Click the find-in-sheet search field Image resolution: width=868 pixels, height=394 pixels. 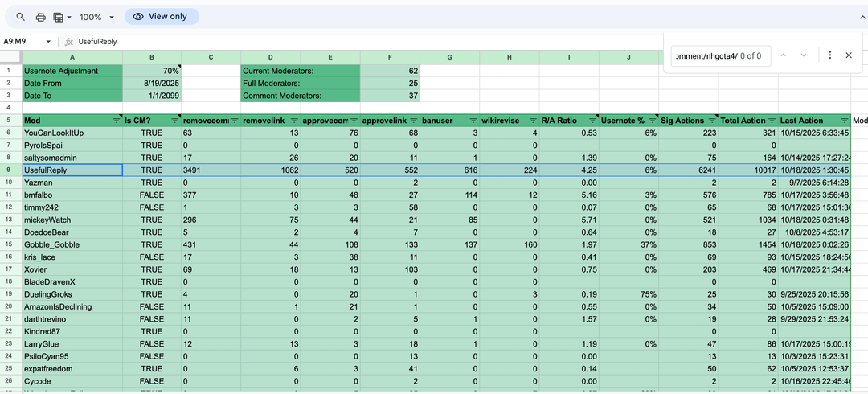pyautogui.click(x=707, y=55)
